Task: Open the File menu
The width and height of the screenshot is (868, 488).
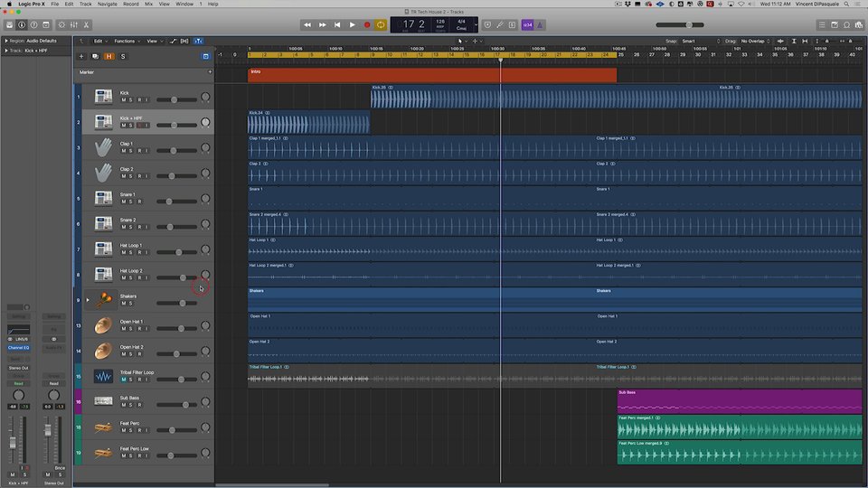Action: coord(55,4)
